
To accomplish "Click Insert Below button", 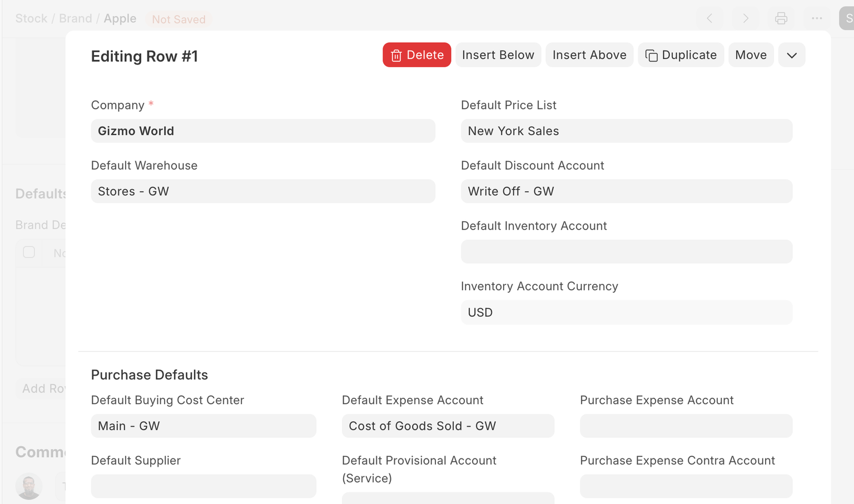I will pyautogui.click(x=498, y=55).
